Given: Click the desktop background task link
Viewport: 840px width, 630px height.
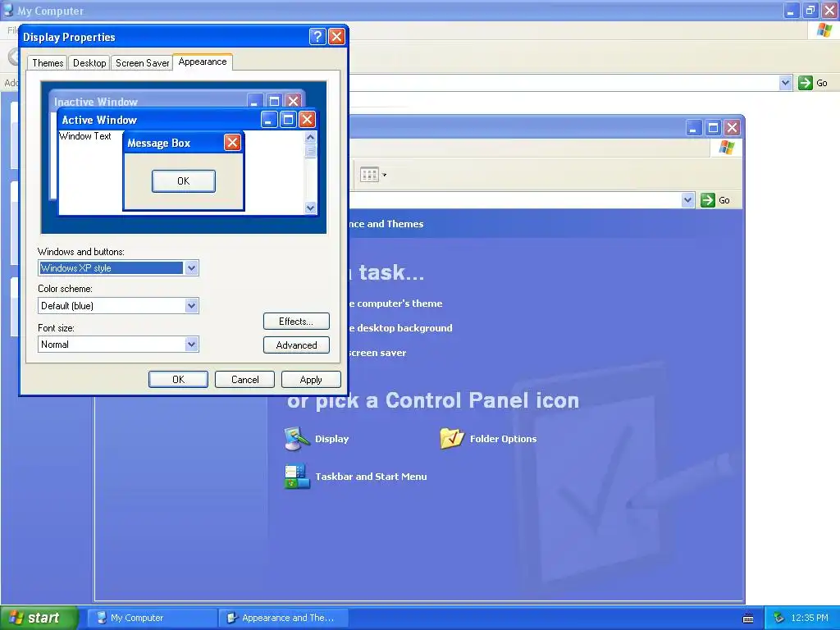Looking at the screenshot, I should (400, 328).
